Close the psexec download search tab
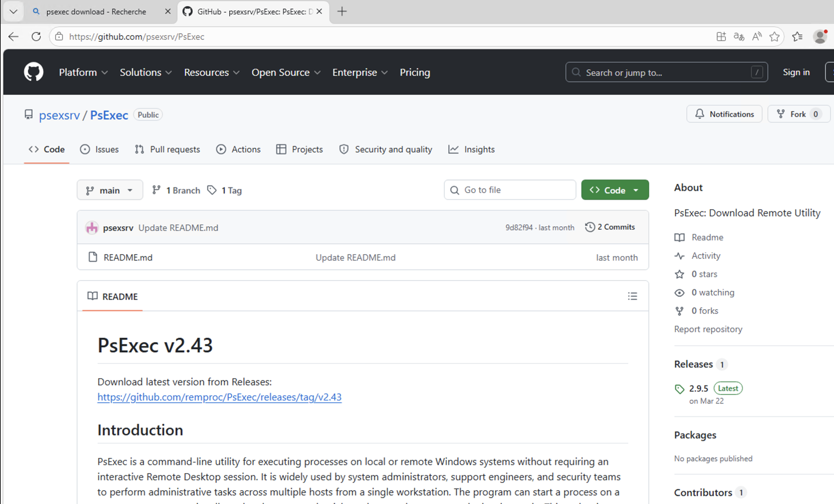834x504 pixels. 167,11
